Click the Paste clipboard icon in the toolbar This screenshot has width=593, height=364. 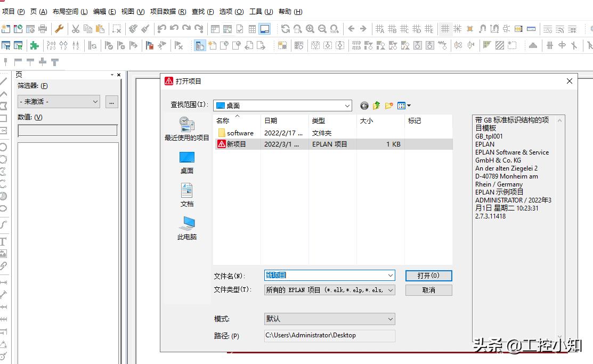(x=100, y=29)
